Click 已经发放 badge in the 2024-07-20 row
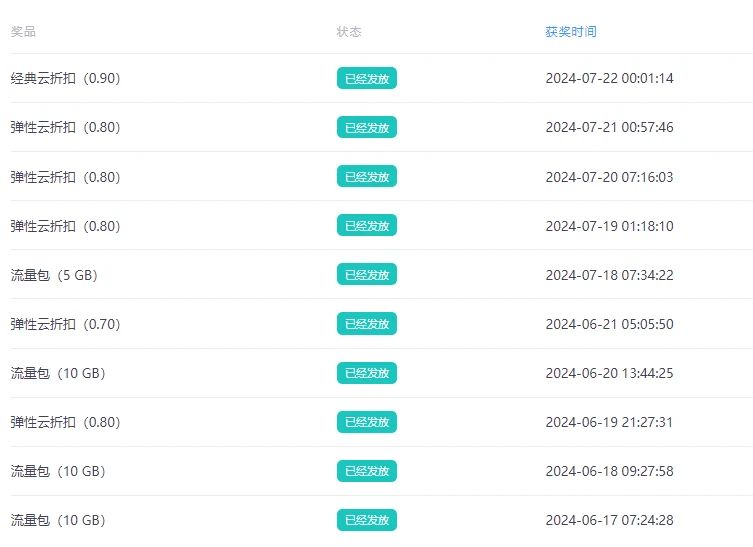This screenshot has height=547, width=753. 367,176
